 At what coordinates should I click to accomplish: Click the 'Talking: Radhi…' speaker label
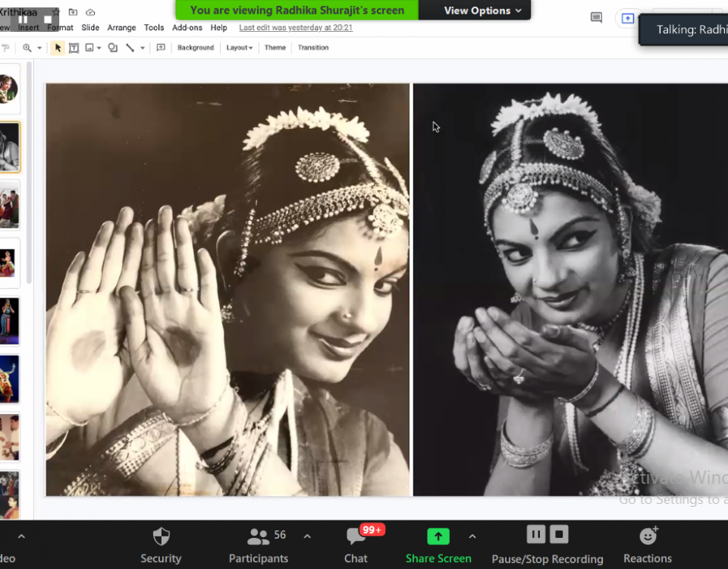coord(683,30)
